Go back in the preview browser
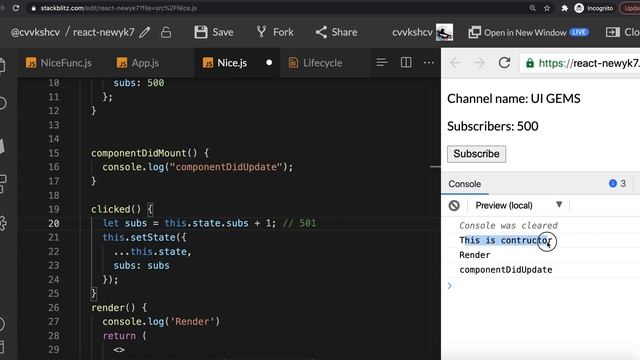640x360 pixels. click(x=456, y=63)
